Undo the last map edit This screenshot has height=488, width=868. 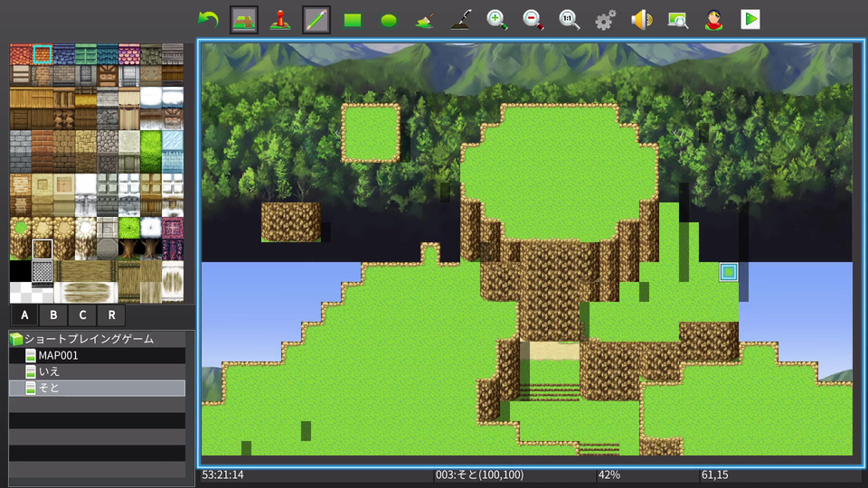coord(208,20)
